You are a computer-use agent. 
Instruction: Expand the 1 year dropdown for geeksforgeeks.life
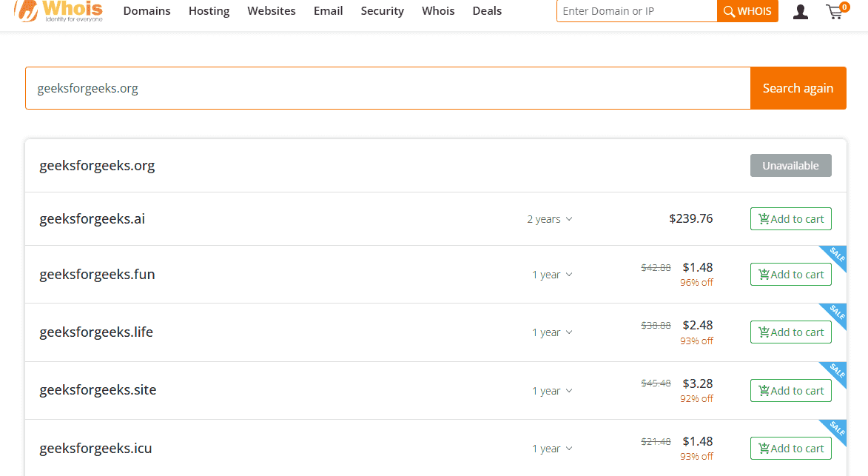(x=552, y=332)
